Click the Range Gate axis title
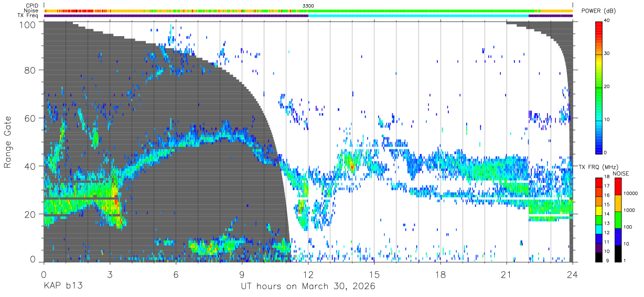Viewport: 644px width, 297px height. 8,142
